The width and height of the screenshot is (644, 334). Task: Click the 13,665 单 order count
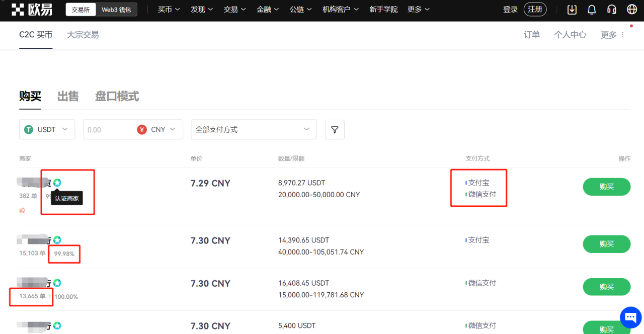[x=32, y=296]
